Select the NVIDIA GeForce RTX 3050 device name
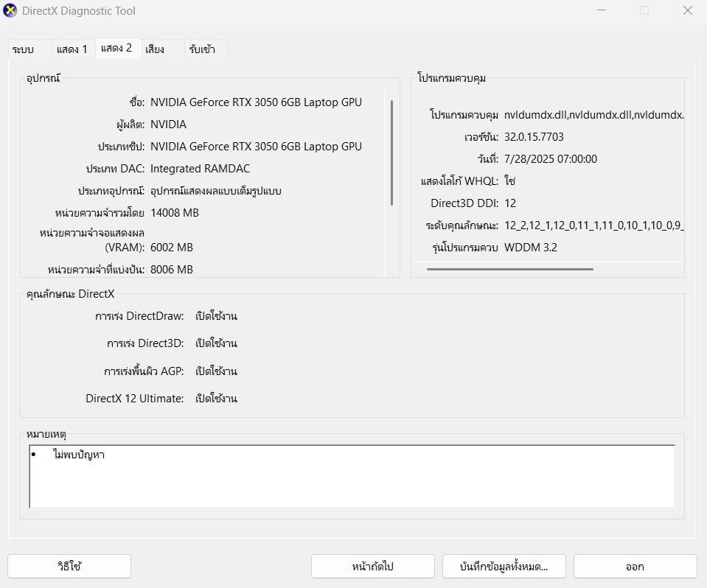The height and width of the screenshot is (588, 707). click(x=255, y=102)
